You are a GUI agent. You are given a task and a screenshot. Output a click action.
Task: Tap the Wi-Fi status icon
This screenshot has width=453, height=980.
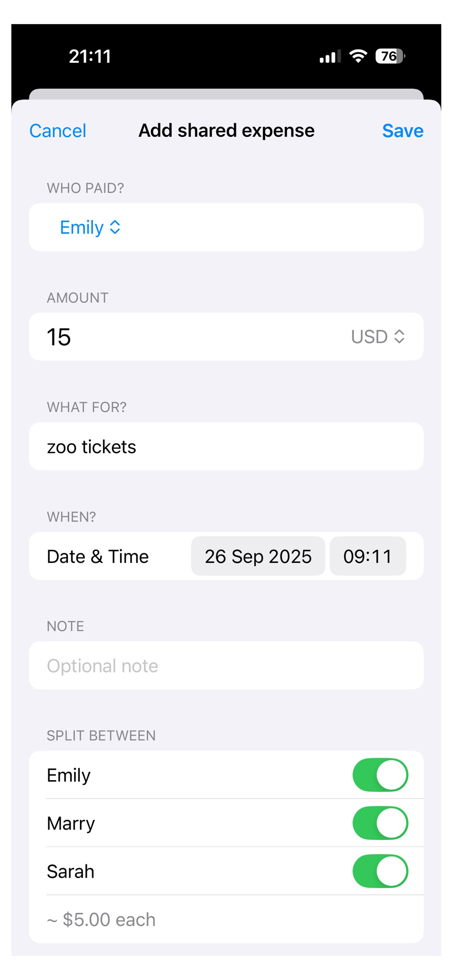tap(358, 56)
